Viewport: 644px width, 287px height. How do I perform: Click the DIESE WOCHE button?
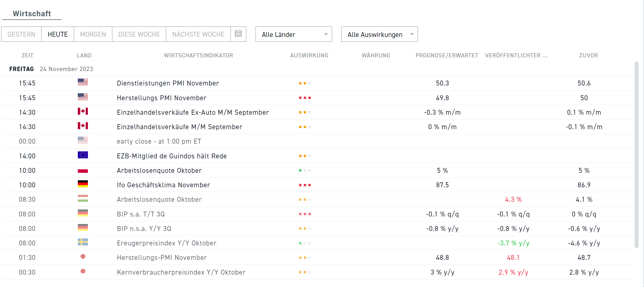pyautogui.click(x=139, y=34)
